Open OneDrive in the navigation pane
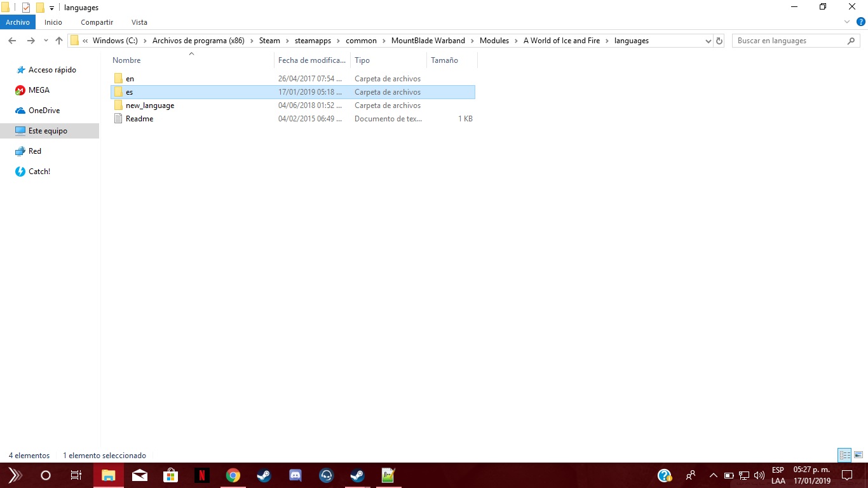The width and height of the screenshot is (868, 488). (44, 111)
